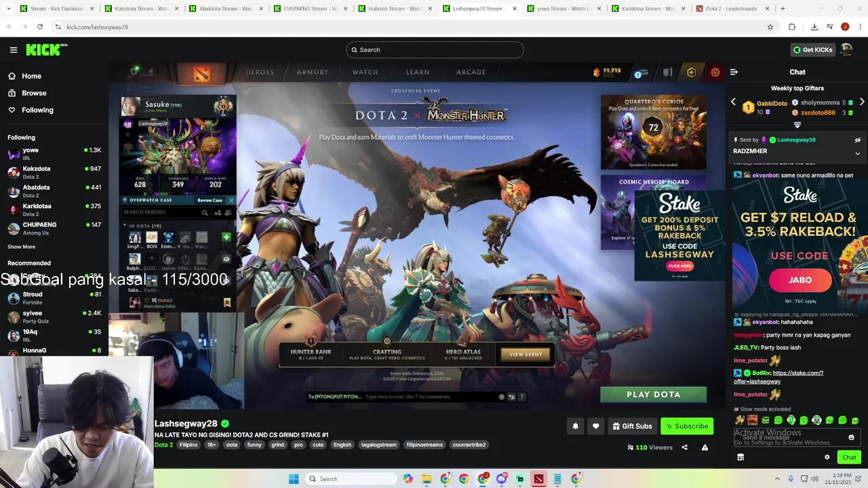Expand the pinned RADZMHER message
The width and height of the screenshot is (868, 488).
[857, 153]
